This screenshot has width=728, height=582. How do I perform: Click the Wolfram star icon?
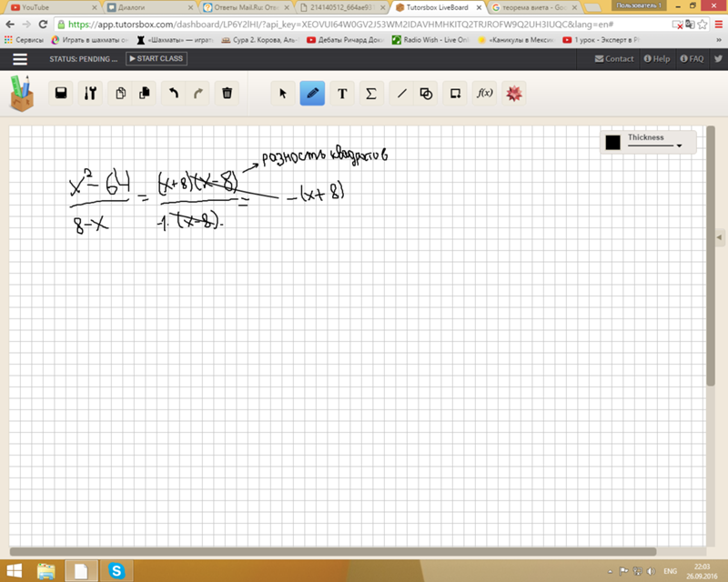[x=514, y=93]
